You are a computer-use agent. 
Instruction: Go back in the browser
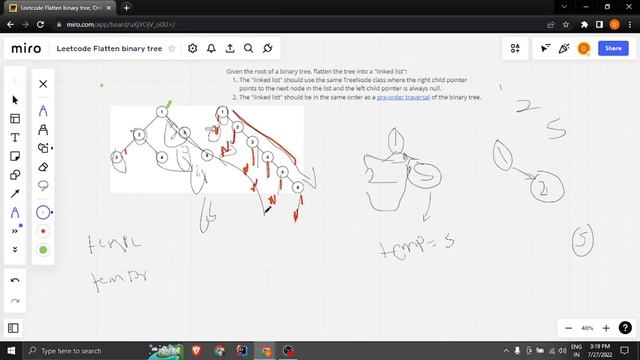tap(10, 24)
